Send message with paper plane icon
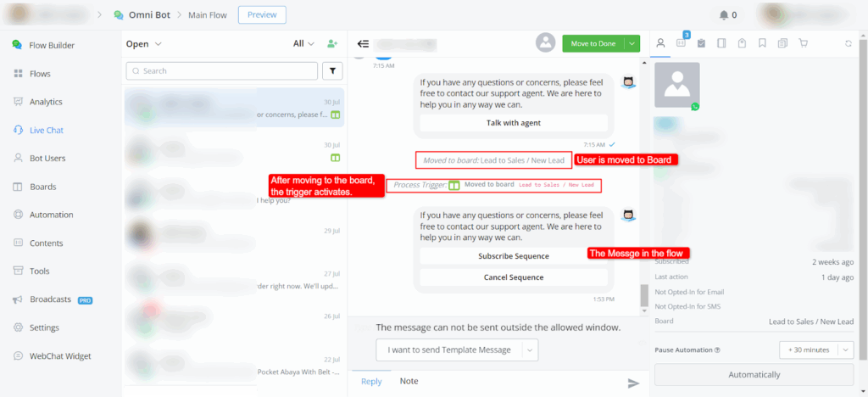Viewport: 868px width, 397px height. coord(633,383)
